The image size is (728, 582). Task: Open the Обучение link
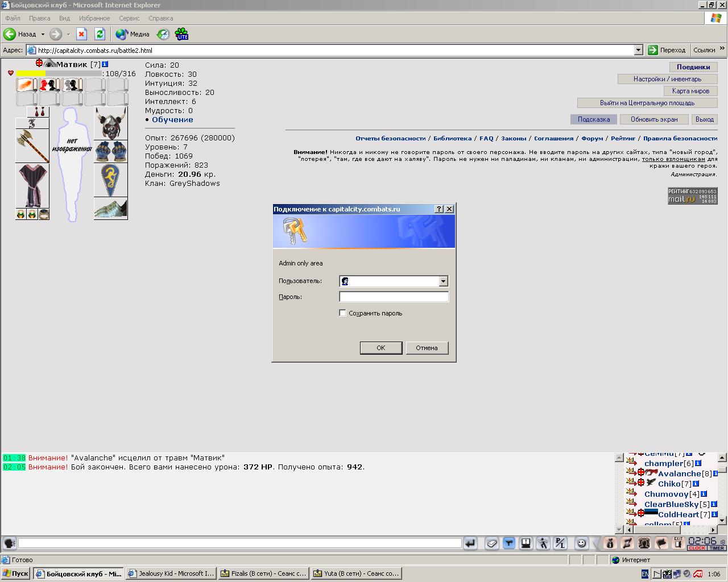[172, 120]
